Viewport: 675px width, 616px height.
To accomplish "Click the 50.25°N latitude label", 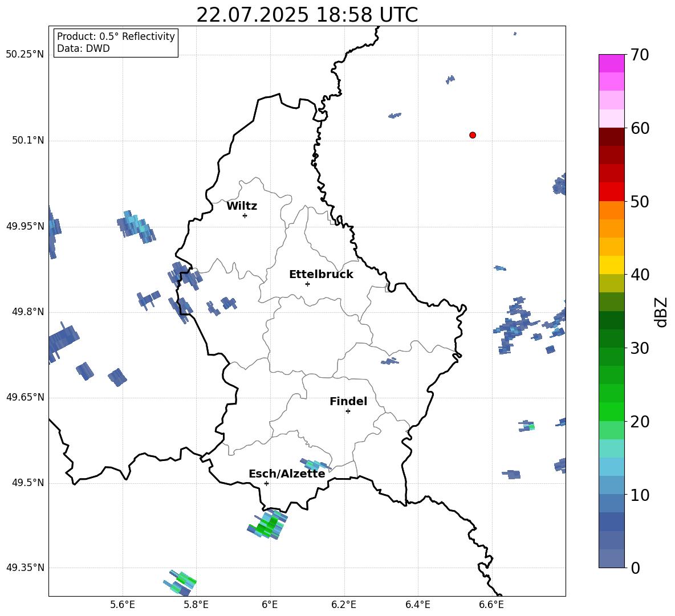I will (25, 55).
